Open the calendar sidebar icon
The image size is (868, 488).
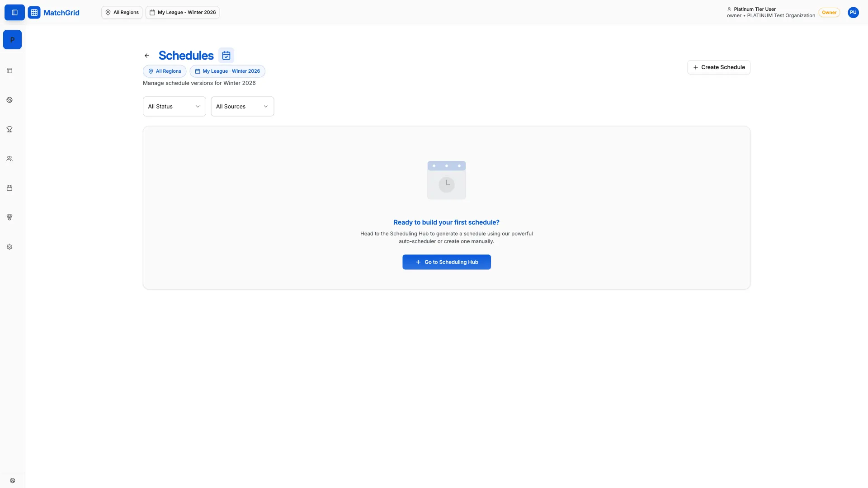[9, 188]
